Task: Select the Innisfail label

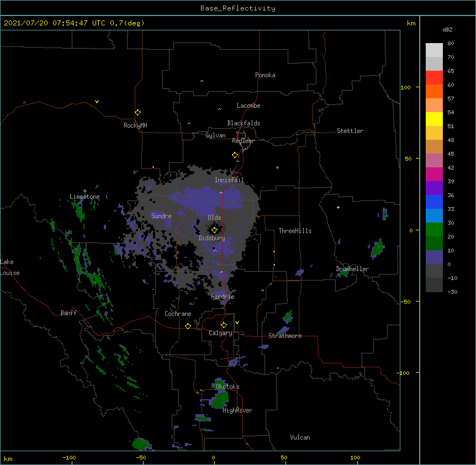Action: pyautogui.click(x=229, y=180)
